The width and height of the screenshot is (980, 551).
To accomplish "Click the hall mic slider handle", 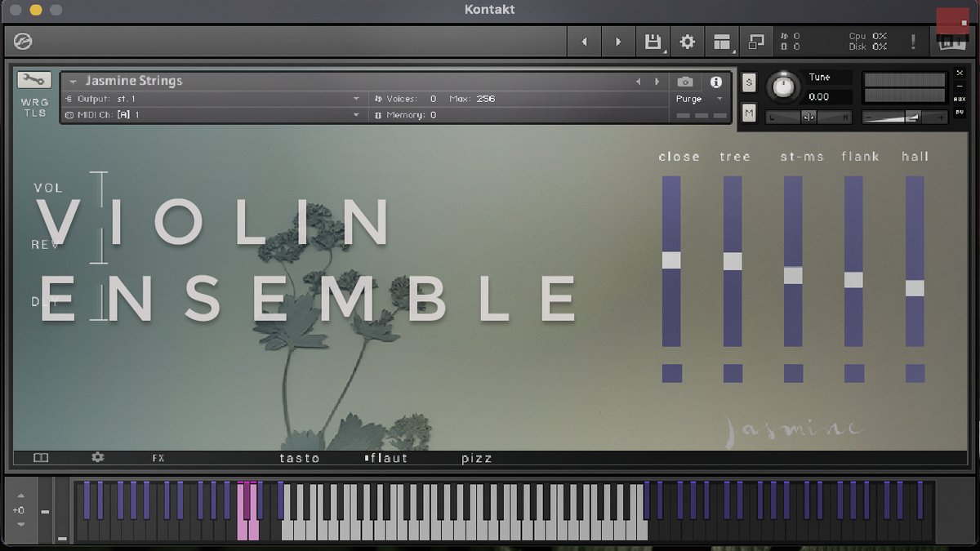I will (x=915, y=288).
